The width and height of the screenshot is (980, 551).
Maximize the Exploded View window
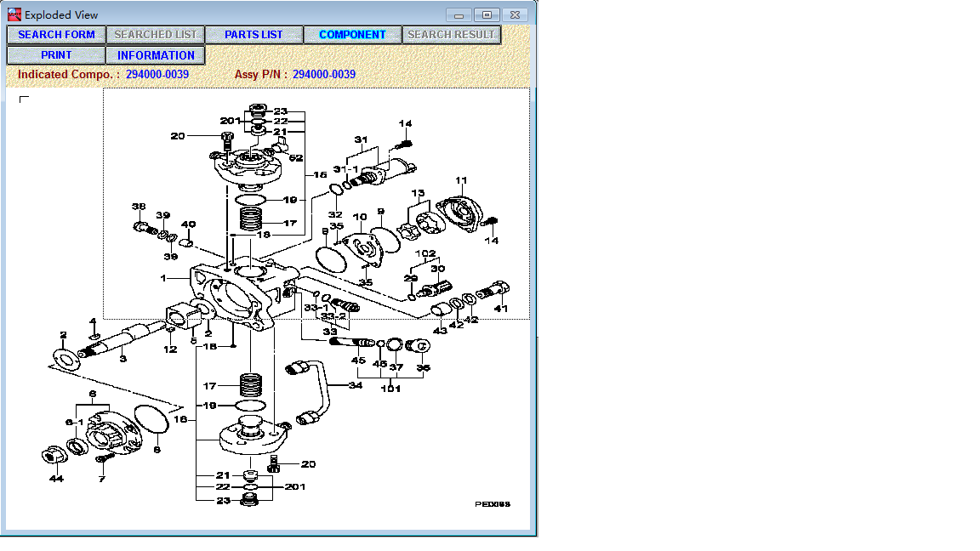tap(487, 14)
